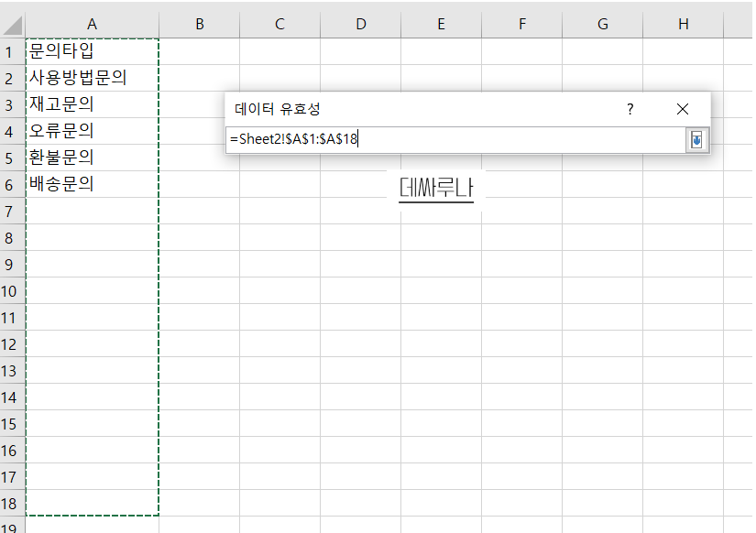Select the 사용방법문의 cell
Screen dimensions: 756x533
pos(92,78)
